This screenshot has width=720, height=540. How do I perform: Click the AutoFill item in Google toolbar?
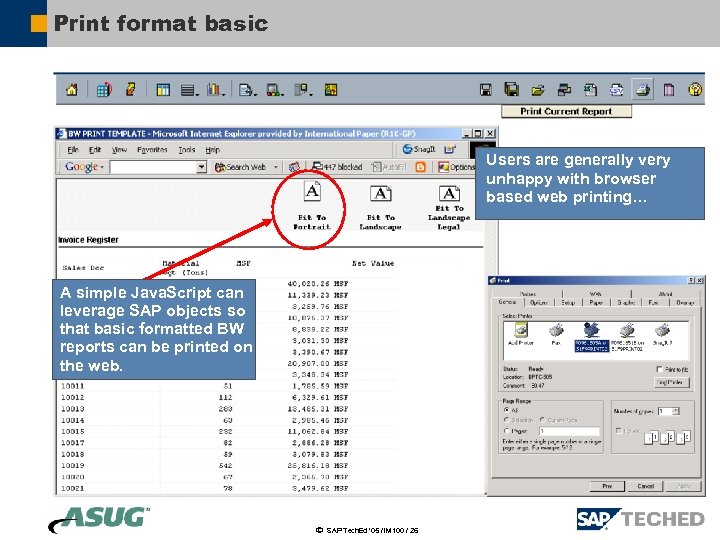389,167
